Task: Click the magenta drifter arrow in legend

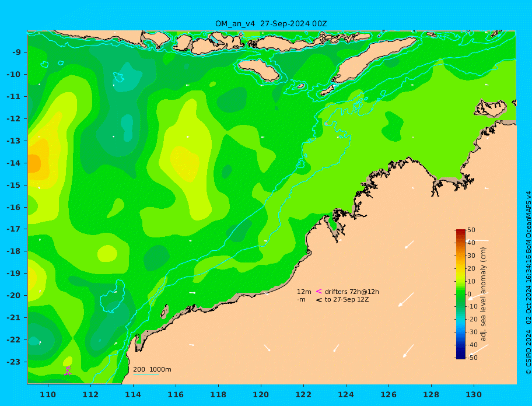Action: pyautogui.click(x=319, y=291)
